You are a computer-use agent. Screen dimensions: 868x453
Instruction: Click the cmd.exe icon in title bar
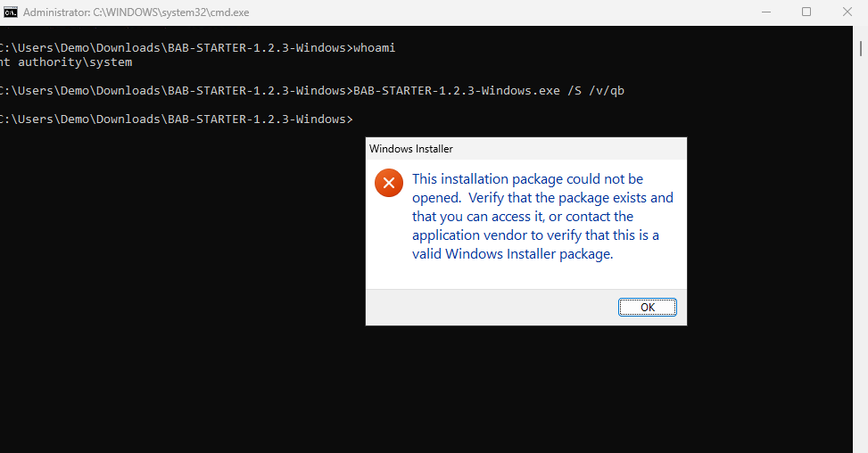pyautogui.click(x=11, y=12)
